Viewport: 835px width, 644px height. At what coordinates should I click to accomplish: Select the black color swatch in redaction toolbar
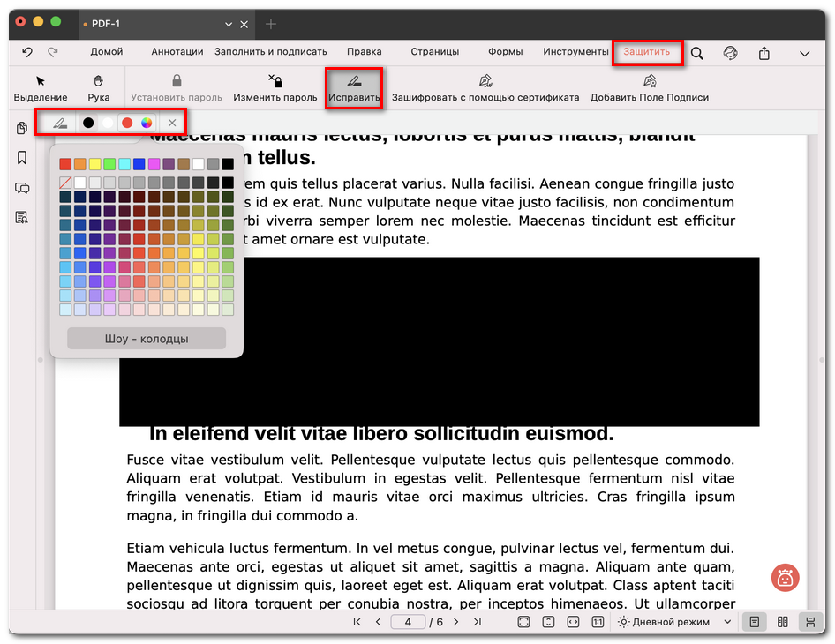coord(87,122)
